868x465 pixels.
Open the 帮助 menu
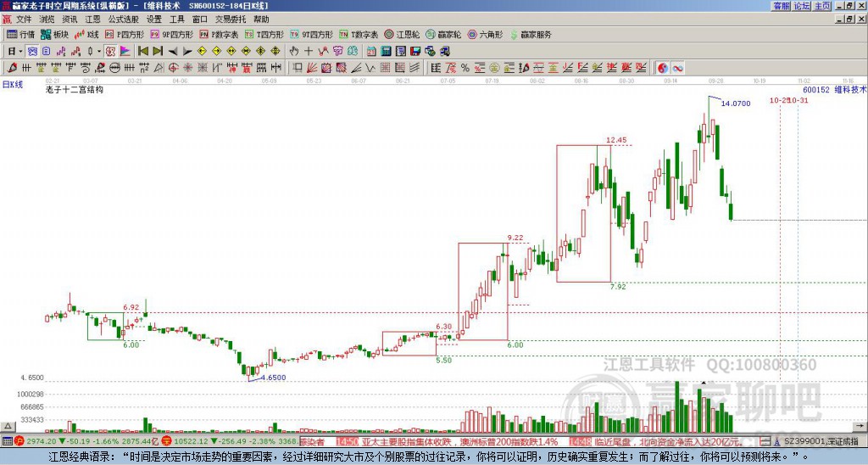261,20
